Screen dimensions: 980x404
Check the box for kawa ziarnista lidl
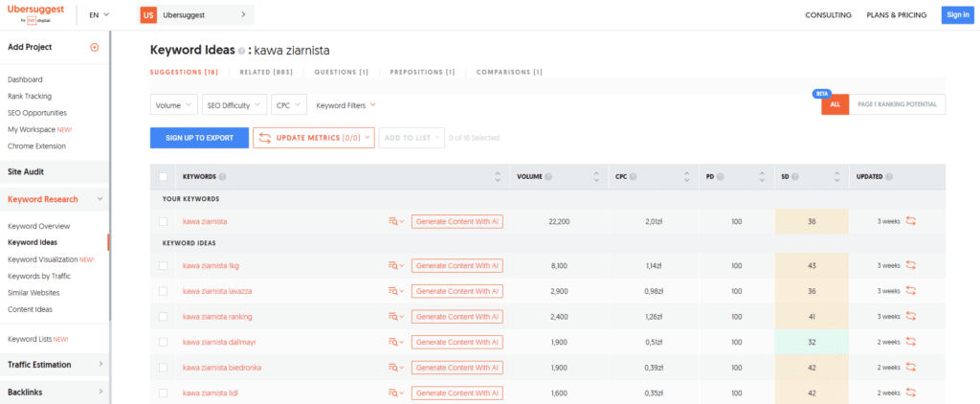(163, 393)
